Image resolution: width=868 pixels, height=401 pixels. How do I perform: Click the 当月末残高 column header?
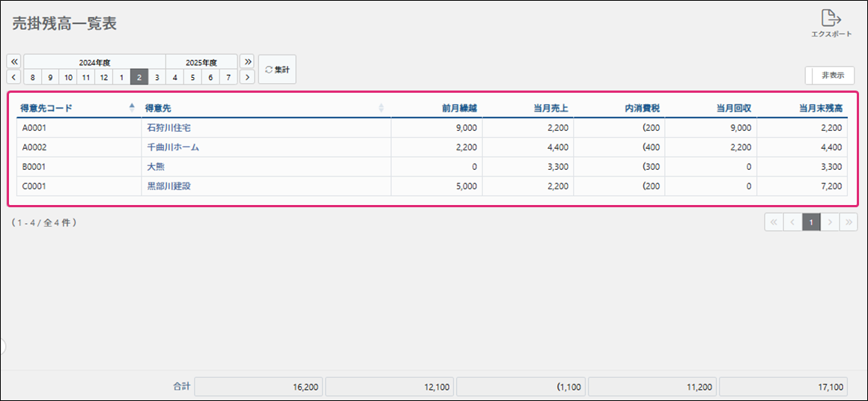(x=821, y=108)
